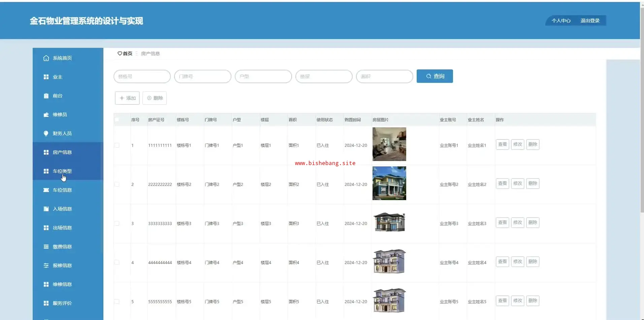The width and height of the screenshot is (644, 320).
Task: Open the house image thumbnail in row 2
Action: [389, 183]
